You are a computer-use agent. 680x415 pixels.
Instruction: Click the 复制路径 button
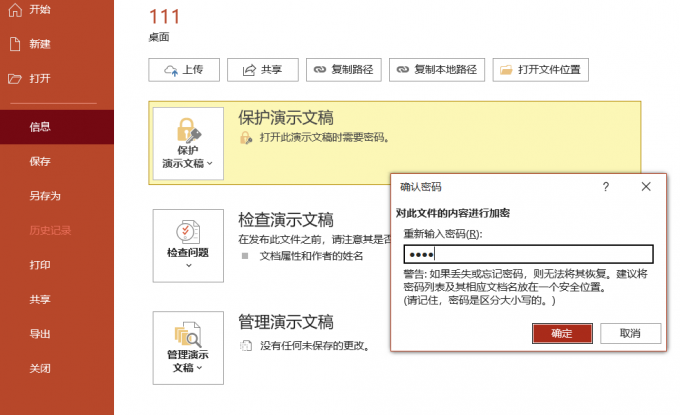(344, 70)
